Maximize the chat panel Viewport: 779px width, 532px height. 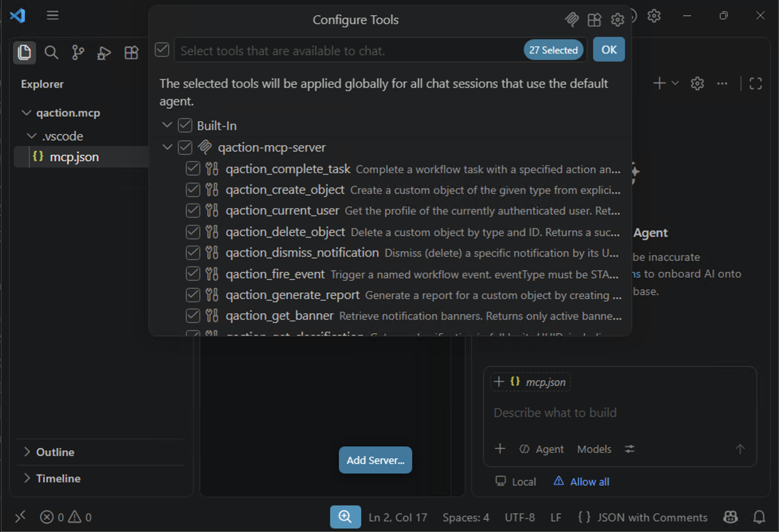pyautogui.click(x=756, y=83)
